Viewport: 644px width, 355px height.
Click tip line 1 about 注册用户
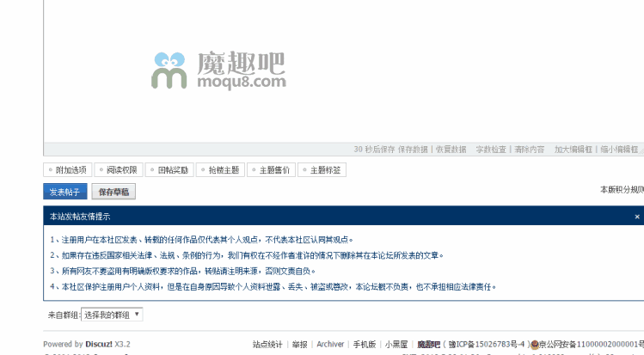[201, 240]
